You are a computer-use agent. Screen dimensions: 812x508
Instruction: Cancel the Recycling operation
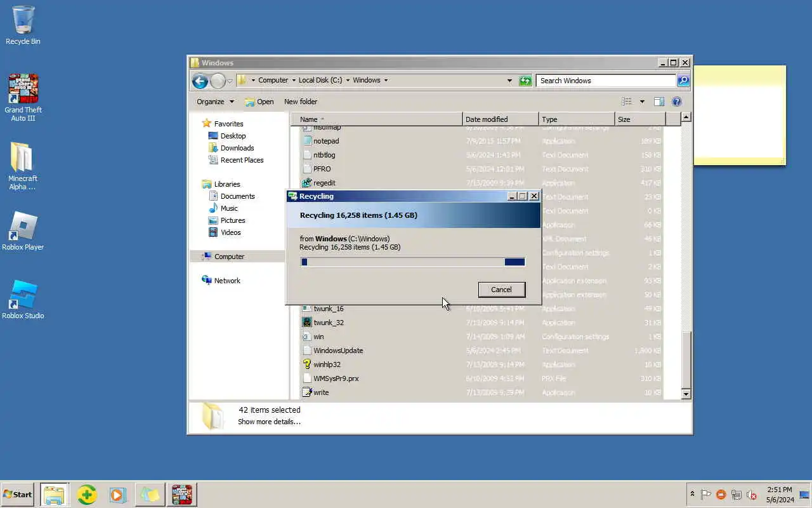(501, 290)
